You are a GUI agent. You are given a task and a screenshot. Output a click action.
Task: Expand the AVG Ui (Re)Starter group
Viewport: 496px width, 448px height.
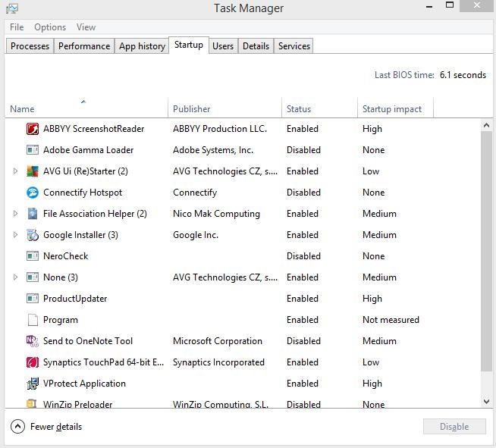coord(15,171)
